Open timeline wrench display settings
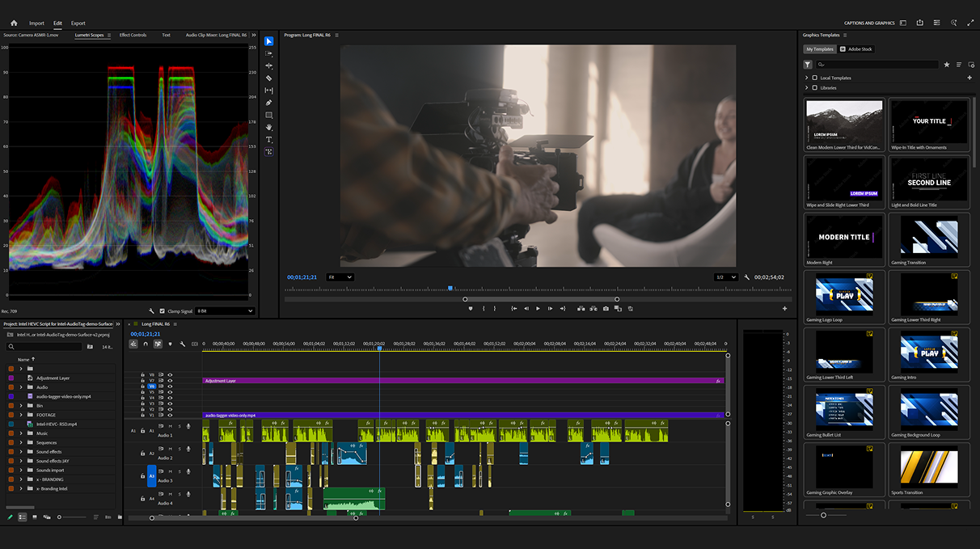980x549 pixels. pos(183,344)
